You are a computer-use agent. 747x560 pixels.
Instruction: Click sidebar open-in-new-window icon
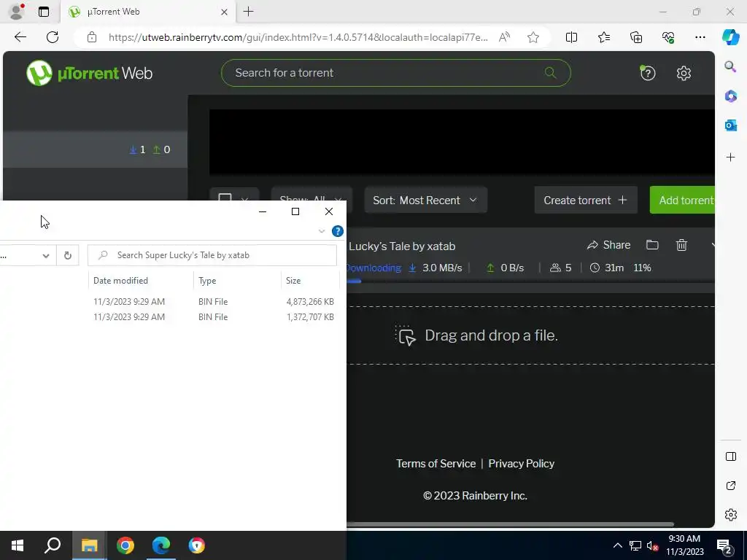(730, 486)
